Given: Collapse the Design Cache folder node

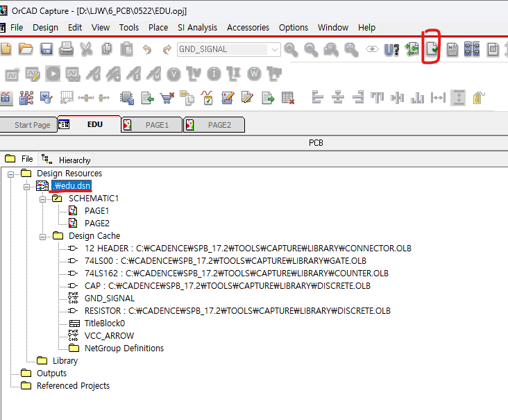Looking at the screenshot, I should pos(43,237).
